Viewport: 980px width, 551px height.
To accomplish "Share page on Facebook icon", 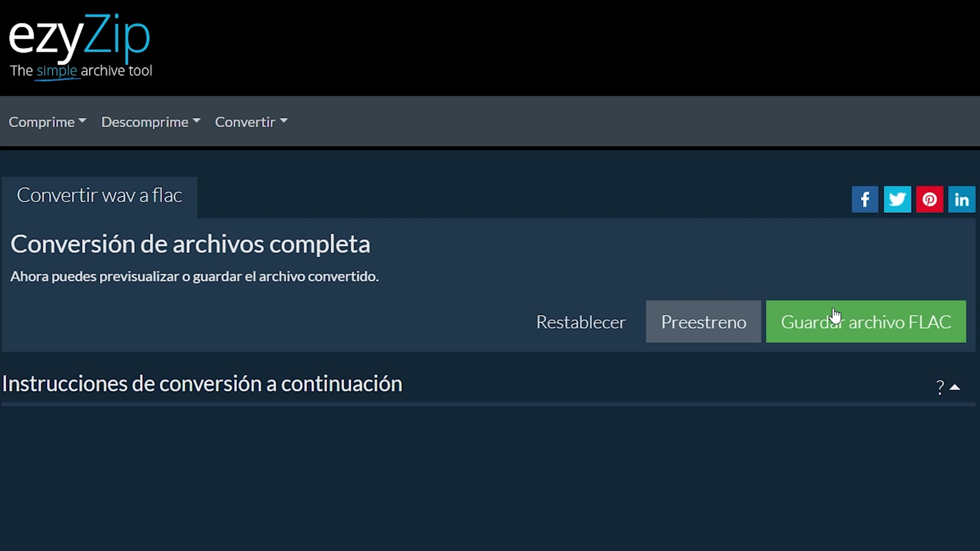I will (865, 199).
